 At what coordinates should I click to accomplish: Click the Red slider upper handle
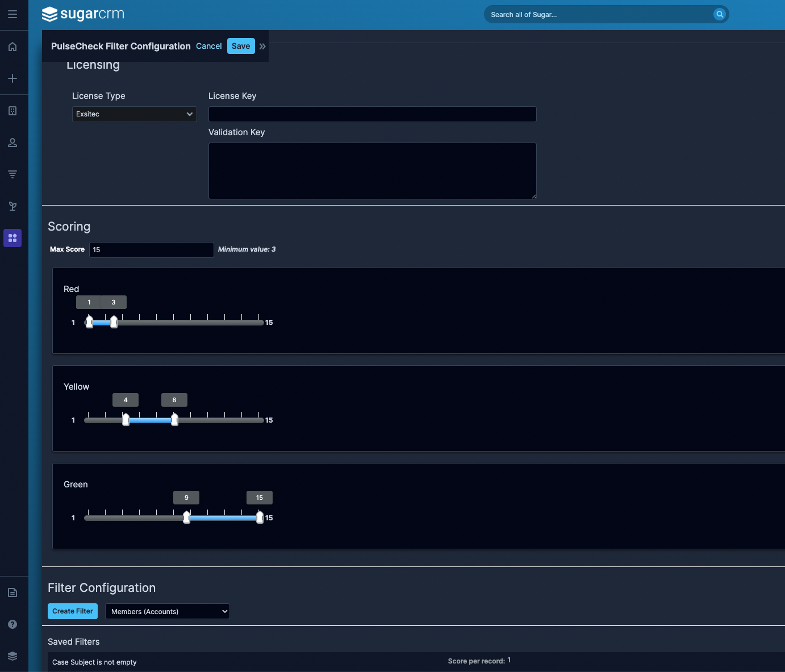pos(114,322)
